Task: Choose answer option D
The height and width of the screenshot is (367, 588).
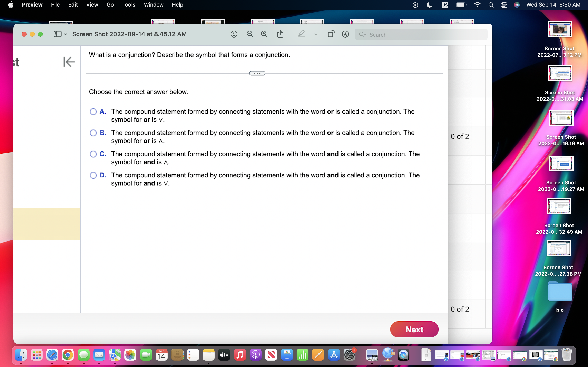Action: (93, 175)
